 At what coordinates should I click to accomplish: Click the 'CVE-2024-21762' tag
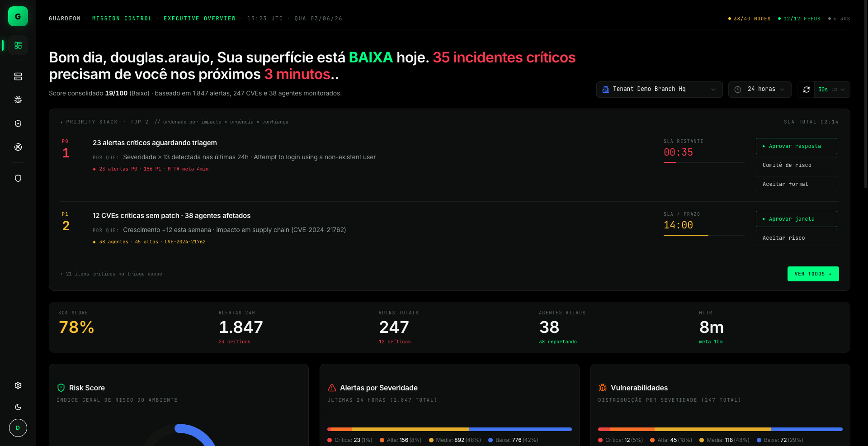(185, 242)
